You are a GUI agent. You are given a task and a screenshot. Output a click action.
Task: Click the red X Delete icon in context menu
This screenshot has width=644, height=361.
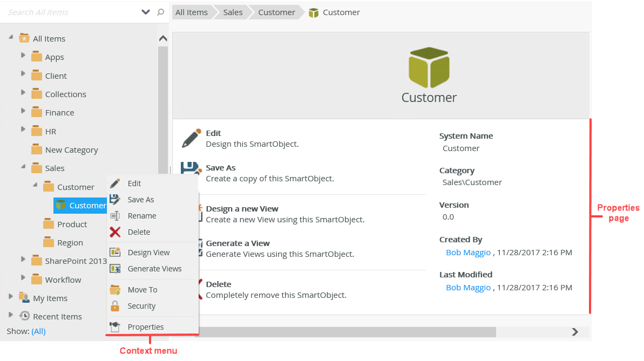click(x=115, y=232)
